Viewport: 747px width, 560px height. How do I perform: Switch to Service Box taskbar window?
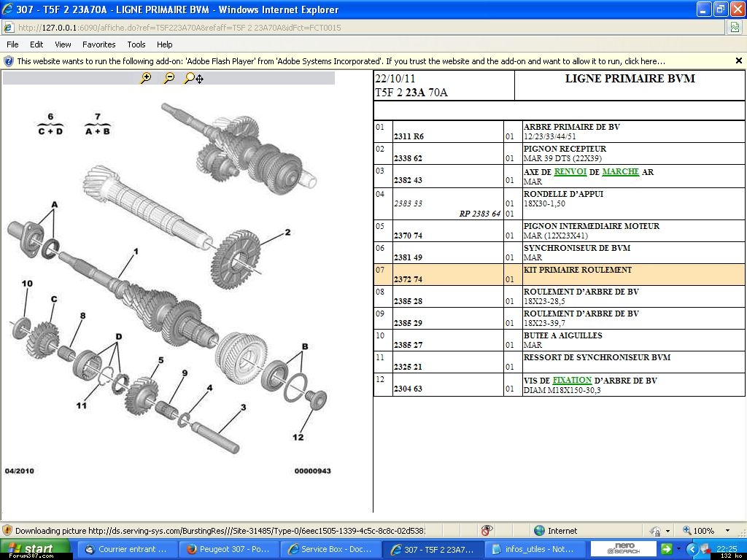click(330, 549)
